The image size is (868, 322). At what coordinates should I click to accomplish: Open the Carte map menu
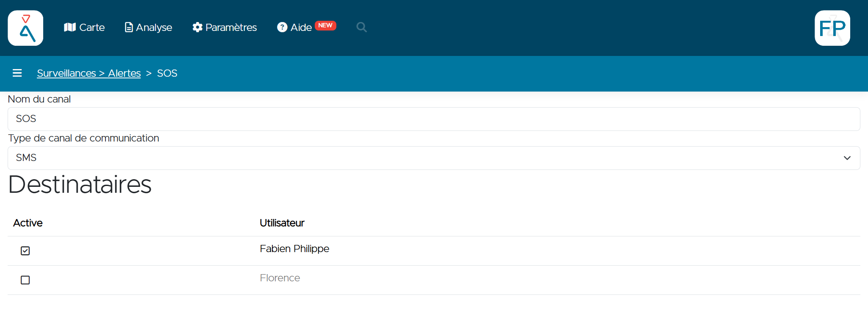pyautogui.click(x=84, y=28)
